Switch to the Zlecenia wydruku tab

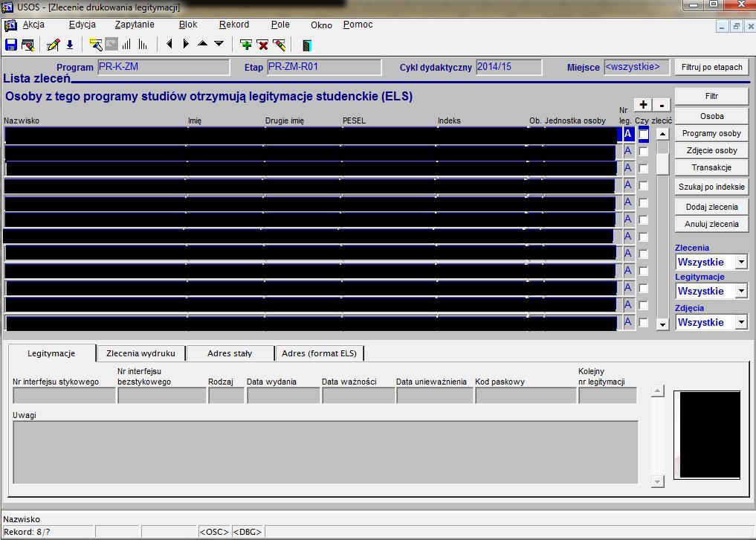pos(140,353)
